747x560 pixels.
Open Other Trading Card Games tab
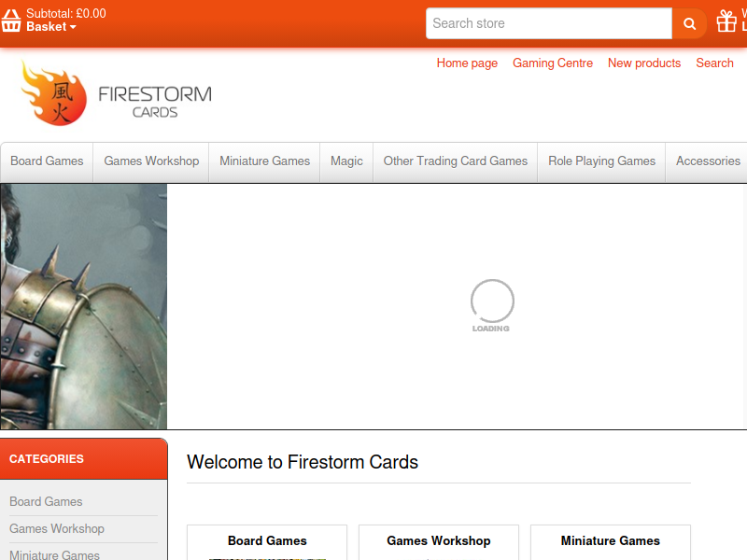click(456, 161)
